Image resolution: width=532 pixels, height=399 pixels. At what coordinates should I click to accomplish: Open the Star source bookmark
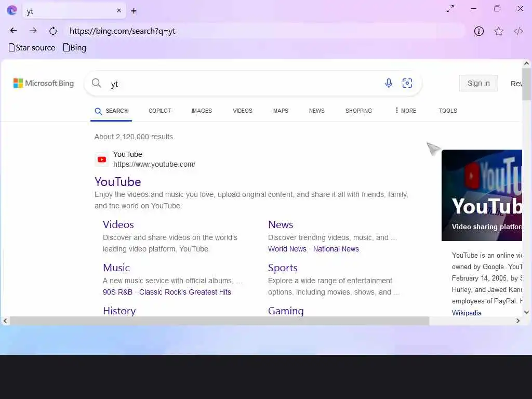[32, 47]
